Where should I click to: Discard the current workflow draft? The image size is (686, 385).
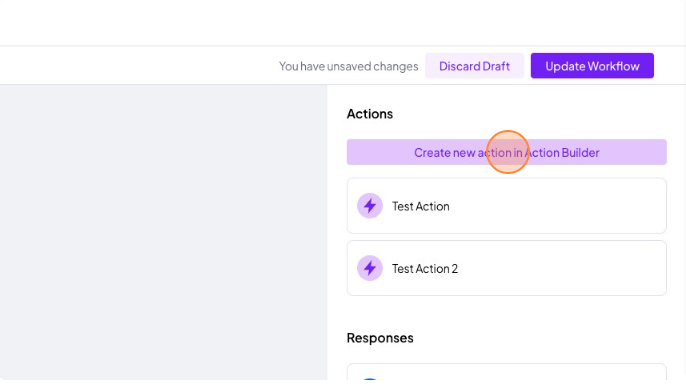[474, 66]
